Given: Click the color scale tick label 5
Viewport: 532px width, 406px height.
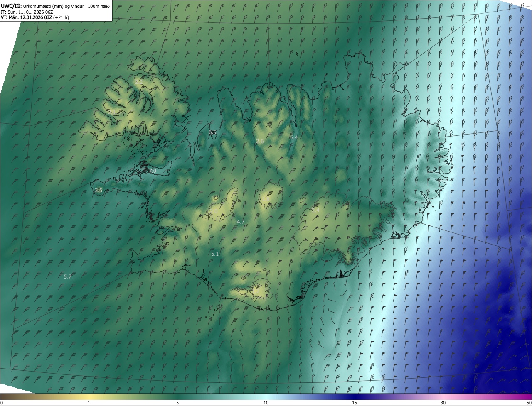Looking at the screenshot, I should [177, 403].
